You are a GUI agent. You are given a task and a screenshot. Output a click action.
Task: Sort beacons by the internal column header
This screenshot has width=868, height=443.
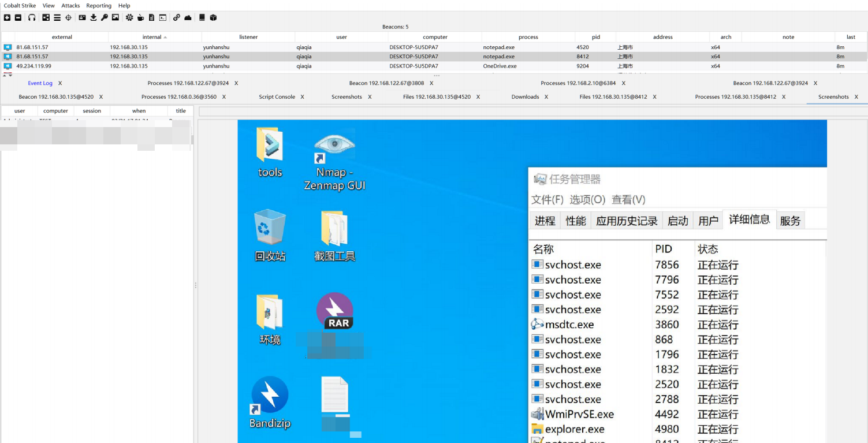click(152, 37)
